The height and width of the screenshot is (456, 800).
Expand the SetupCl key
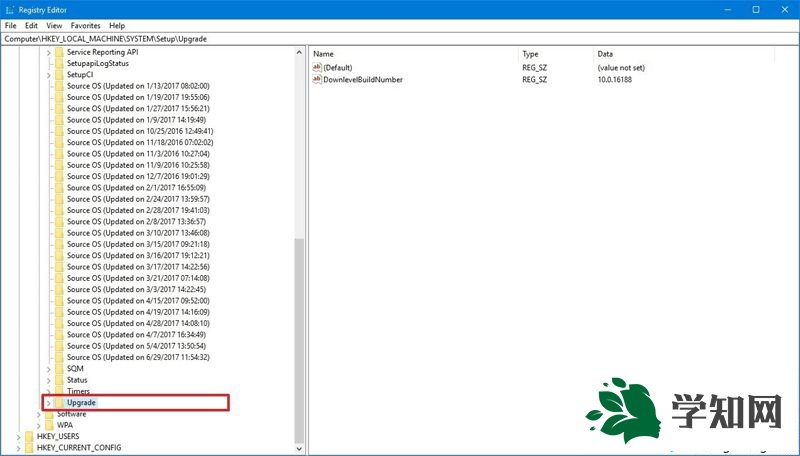pyautogui.click(x=48, y=75)
